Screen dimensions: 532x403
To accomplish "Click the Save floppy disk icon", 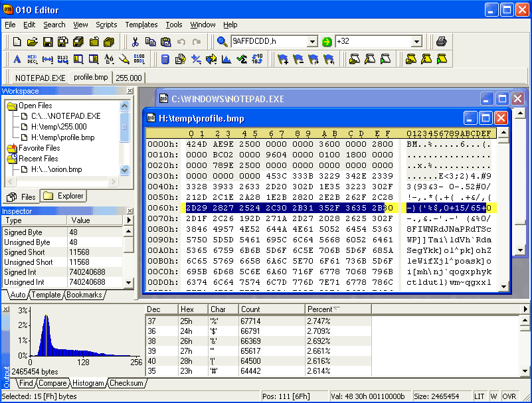I will (48, 42).
